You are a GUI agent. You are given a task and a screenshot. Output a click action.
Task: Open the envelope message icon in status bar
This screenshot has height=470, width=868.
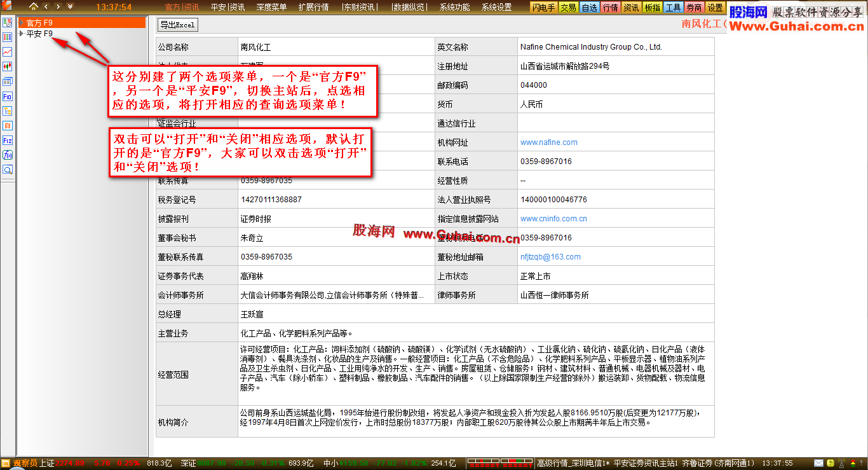pyautogui.click(x=820, y=463)
